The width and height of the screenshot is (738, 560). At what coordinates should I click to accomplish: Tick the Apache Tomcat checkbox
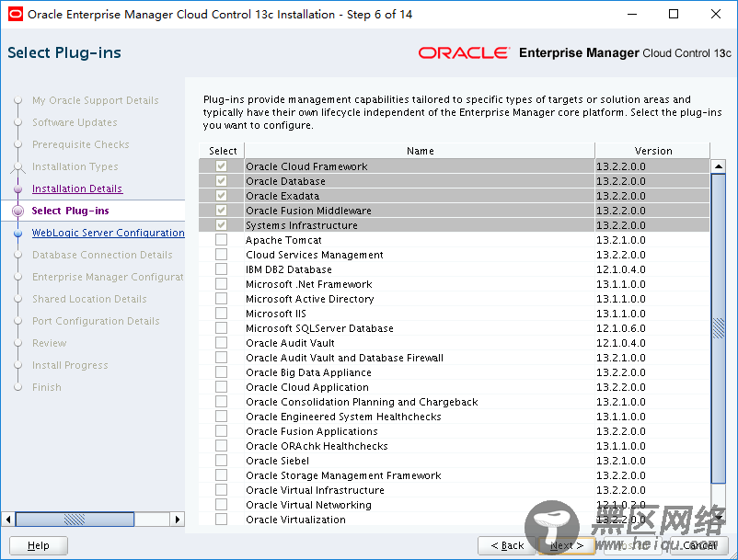tap(221, 240)
